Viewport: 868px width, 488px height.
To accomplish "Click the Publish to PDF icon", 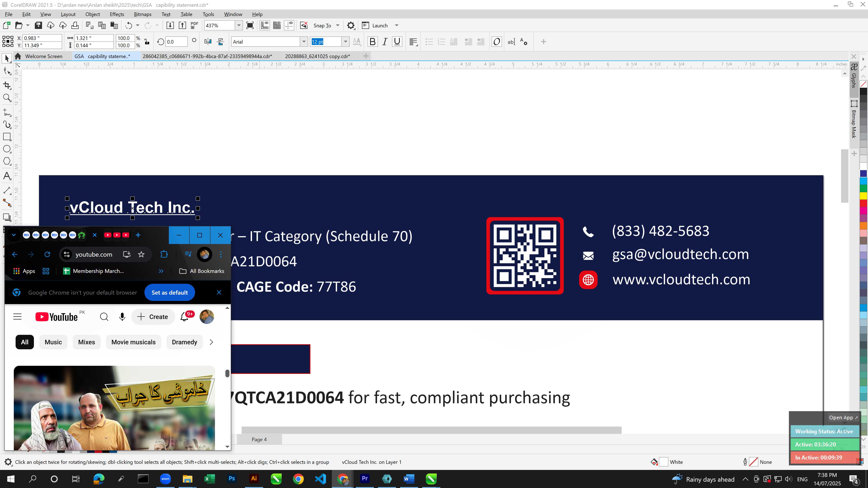I will pos(194,25).
